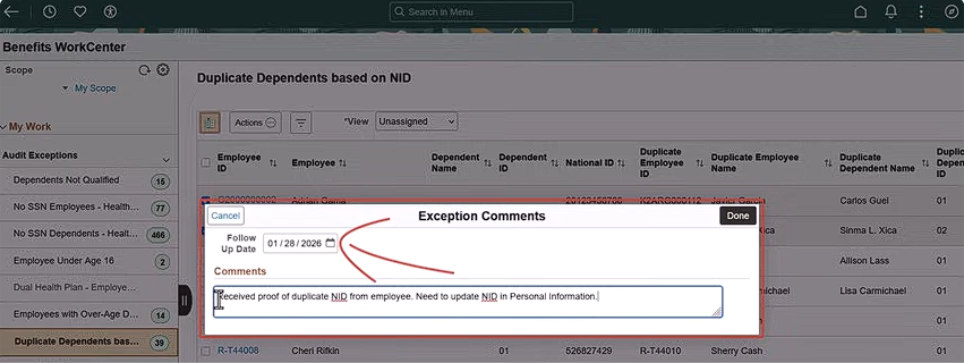This screenshot has width=964, height=363.
Task: Click the Comments box corner grip
Action: (x=717, y=313)
